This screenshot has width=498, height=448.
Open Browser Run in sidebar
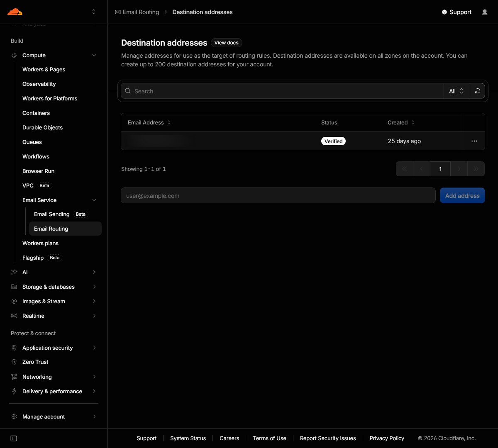click(39, 171)
